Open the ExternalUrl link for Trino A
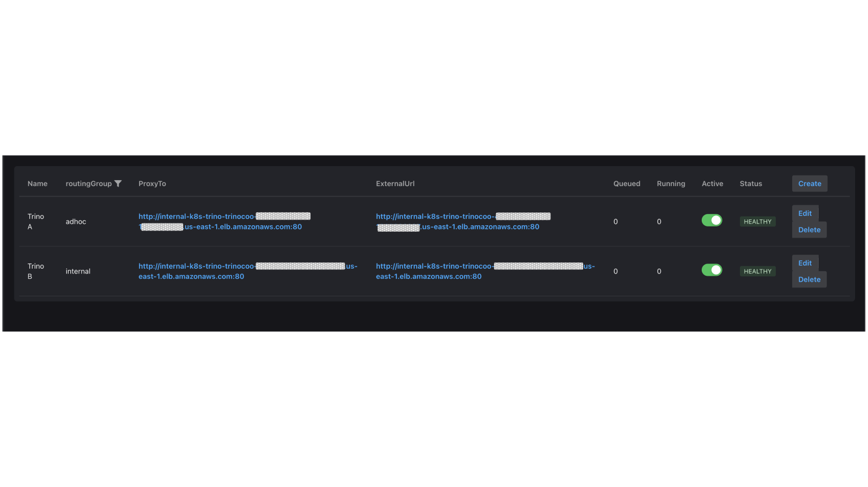The width and height of the screenshot is (868, 487). pos(434,217)
